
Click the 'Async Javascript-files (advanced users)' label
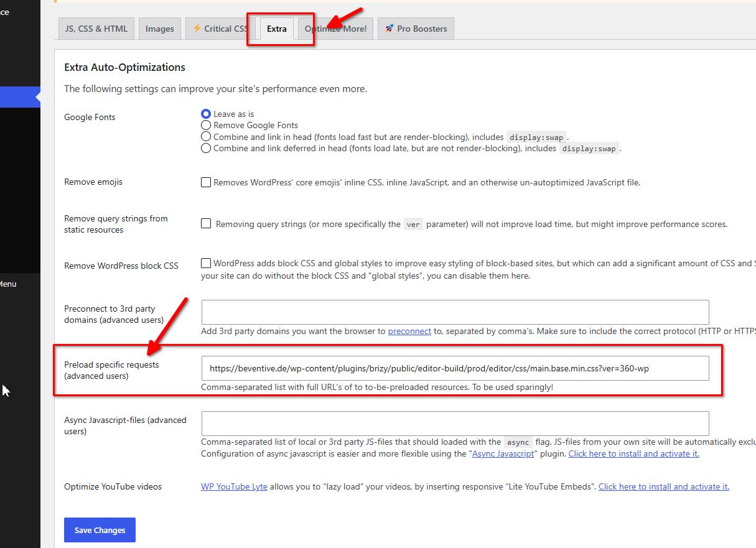coord(125,425)
